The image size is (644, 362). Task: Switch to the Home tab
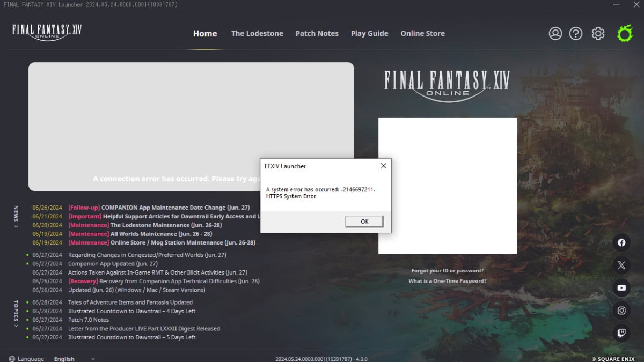pos(205,33)
